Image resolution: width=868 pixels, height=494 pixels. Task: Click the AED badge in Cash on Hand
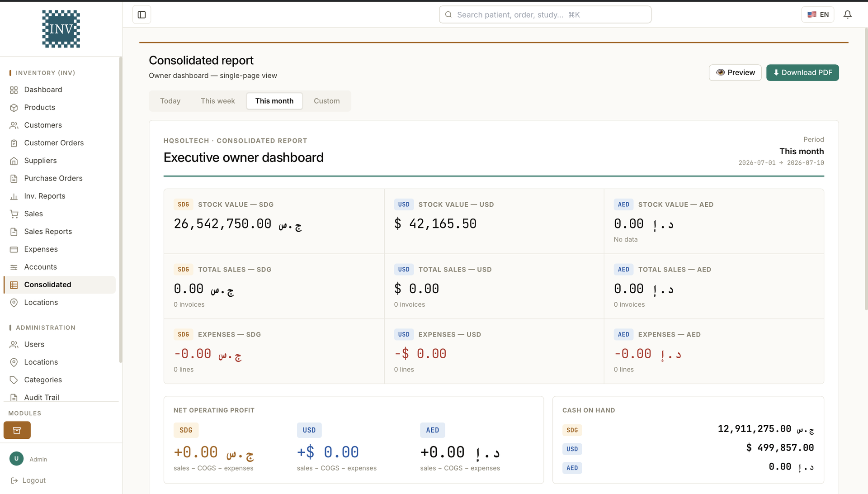[x=572, y=468]
